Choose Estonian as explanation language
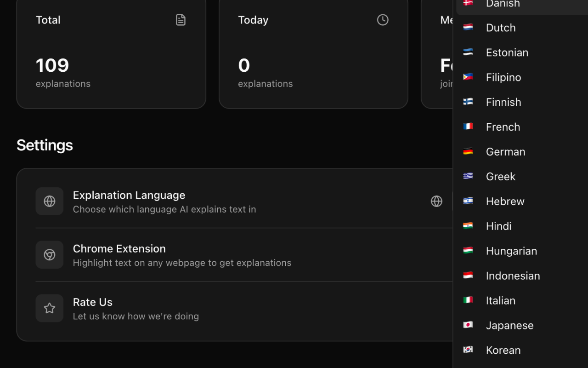Image resolution: width=588 pixels, height=368 pixels. coord(522,52)
